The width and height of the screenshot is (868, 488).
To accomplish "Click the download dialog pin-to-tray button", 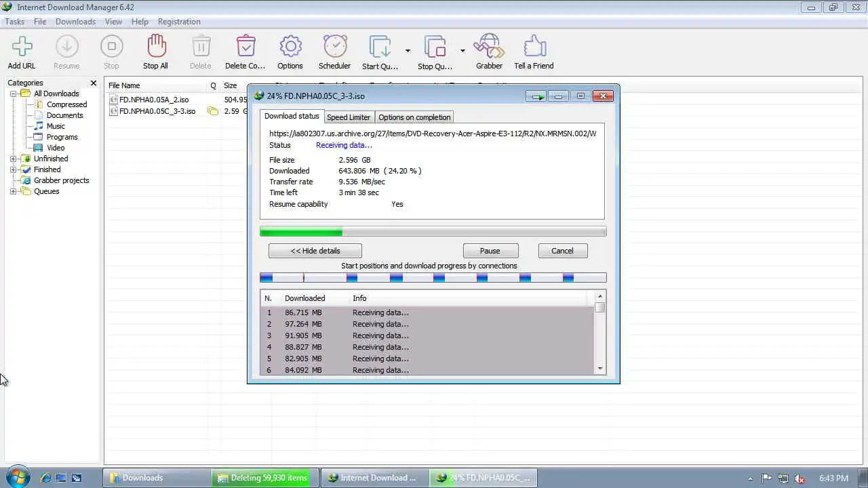I will pos(536,96).
